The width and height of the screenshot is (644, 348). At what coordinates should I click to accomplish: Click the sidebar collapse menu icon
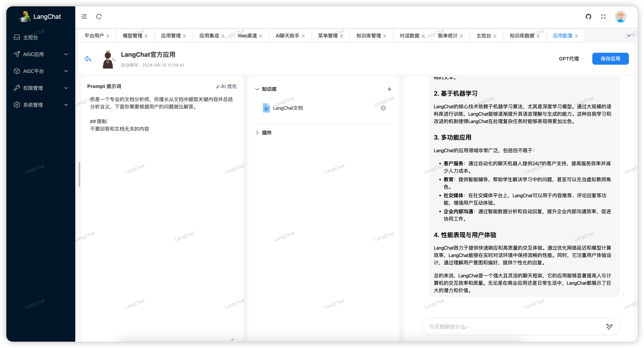pos(84,17)
